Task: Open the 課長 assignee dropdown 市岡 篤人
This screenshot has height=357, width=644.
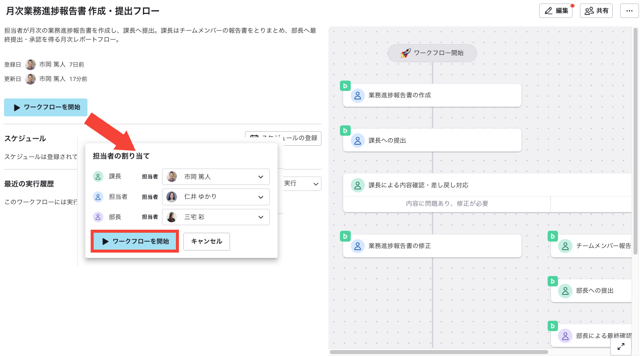Action: point(216,177)
